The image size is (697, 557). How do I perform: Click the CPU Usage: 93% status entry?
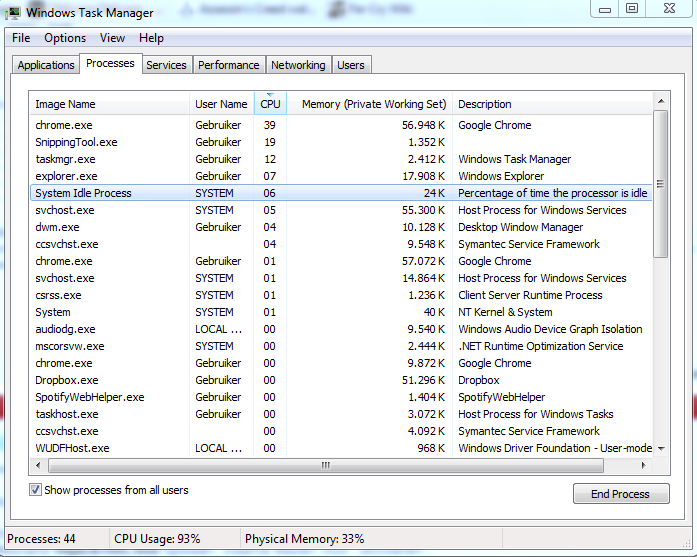(157, 539)
